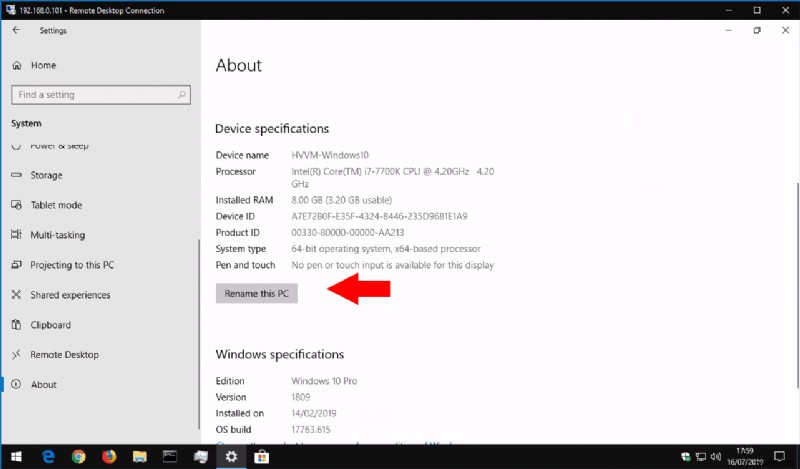The height and width of the screenshot is (469, 800).
Task: Click the Storage drive icon
Action: point(16,175)
